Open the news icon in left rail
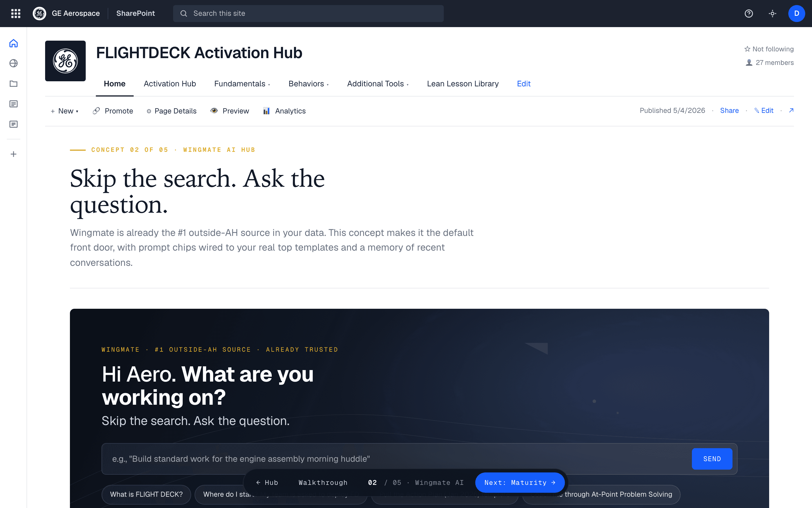Viewport: 812px width, 508px height. [x=14, y=104]
